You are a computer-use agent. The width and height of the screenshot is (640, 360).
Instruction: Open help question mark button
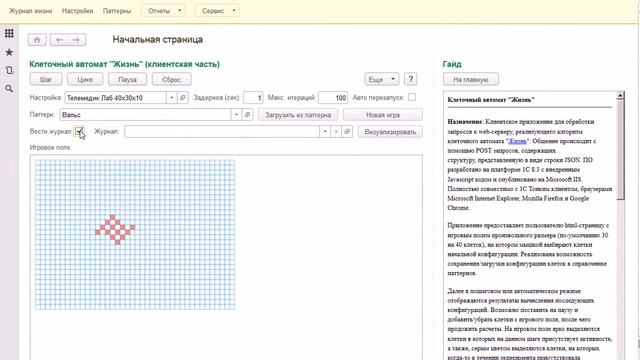click(x=411, y=79)
